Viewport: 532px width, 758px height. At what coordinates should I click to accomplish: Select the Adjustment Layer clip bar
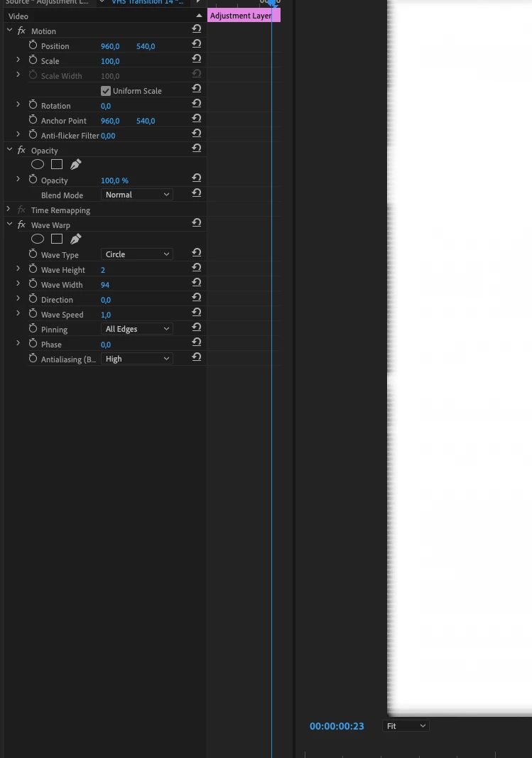tap(244, 16)
